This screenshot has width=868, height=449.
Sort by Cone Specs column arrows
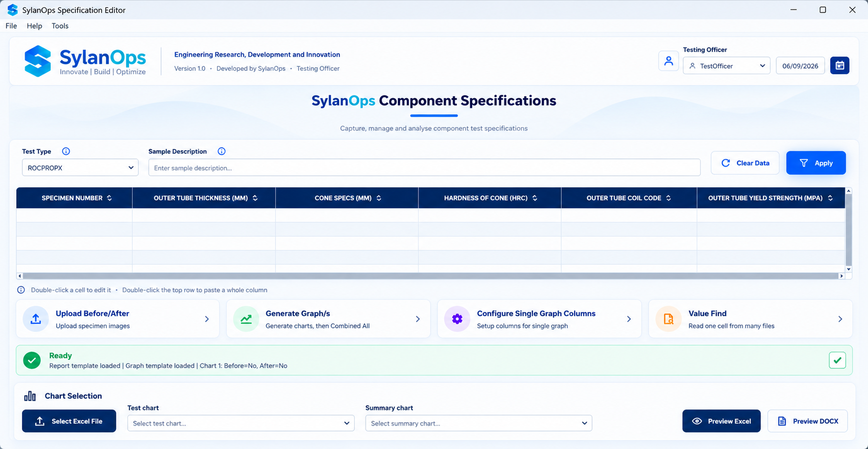pyautogui.click(x=379, y=198)
